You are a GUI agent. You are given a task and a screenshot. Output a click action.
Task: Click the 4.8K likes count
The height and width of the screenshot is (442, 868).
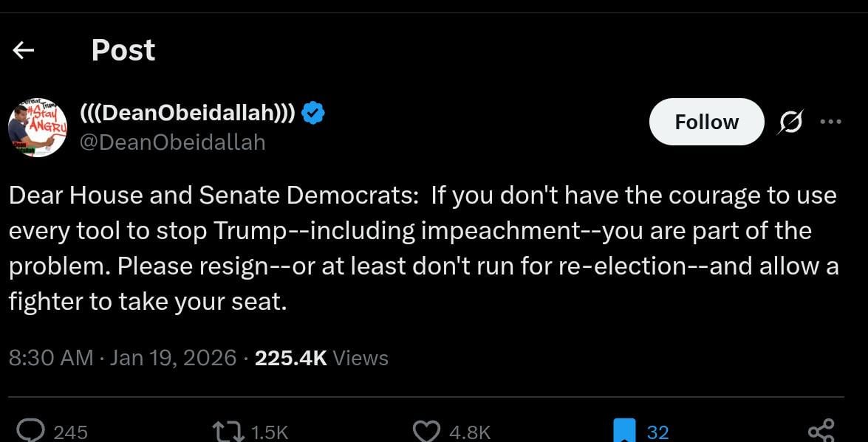(x=469, y=432)
